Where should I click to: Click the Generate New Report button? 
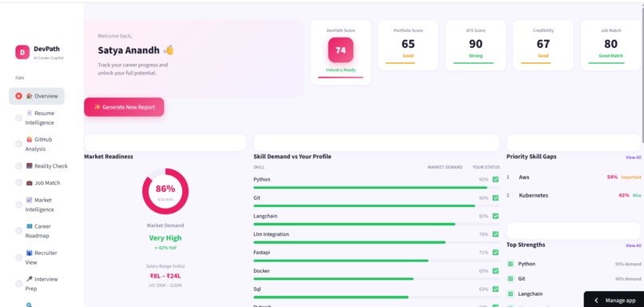coord(124,107)
